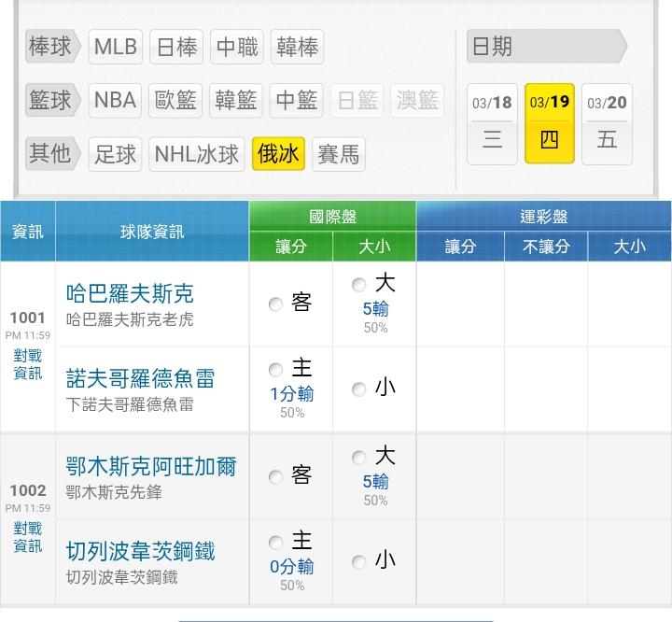
Task: Choose 大 over option for game 1001
Action: (359, 285)
